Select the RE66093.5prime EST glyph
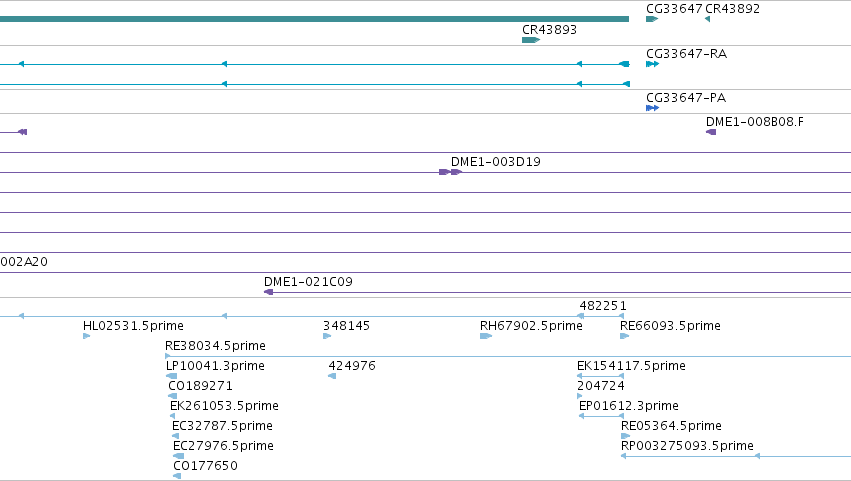The height and width of the screenshot is (481, 851). [624, 336]
